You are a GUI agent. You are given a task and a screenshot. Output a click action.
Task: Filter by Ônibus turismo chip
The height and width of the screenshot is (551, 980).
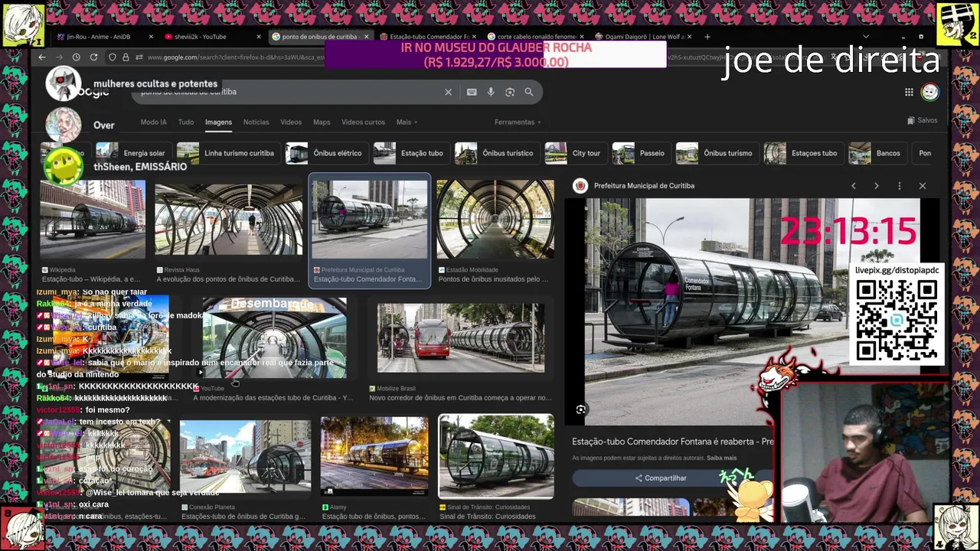(716, 153)
